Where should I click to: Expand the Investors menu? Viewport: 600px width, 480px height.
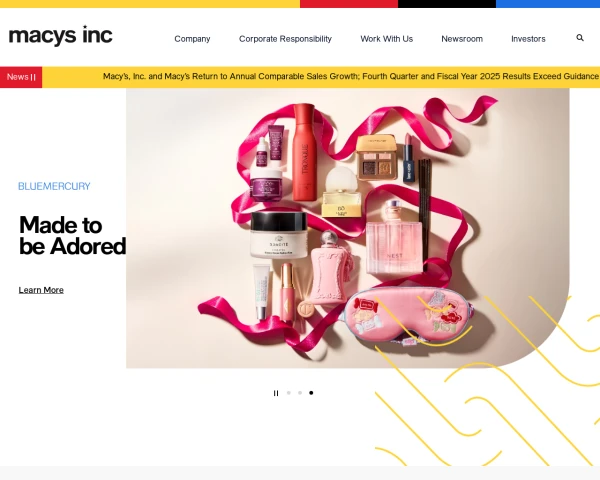pos(528,39)
